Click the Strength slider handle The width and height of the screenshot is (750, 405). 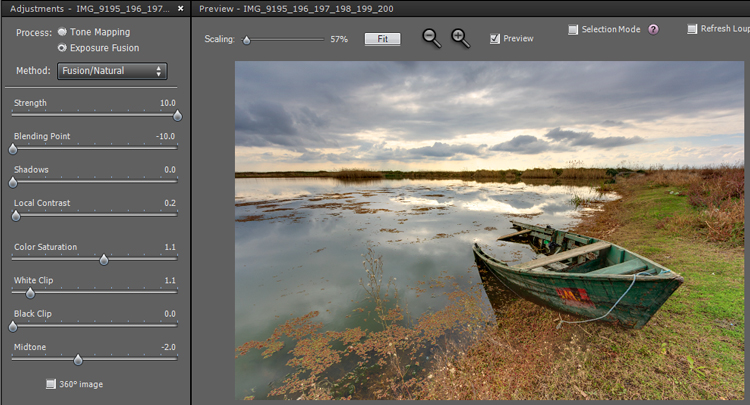177,116
